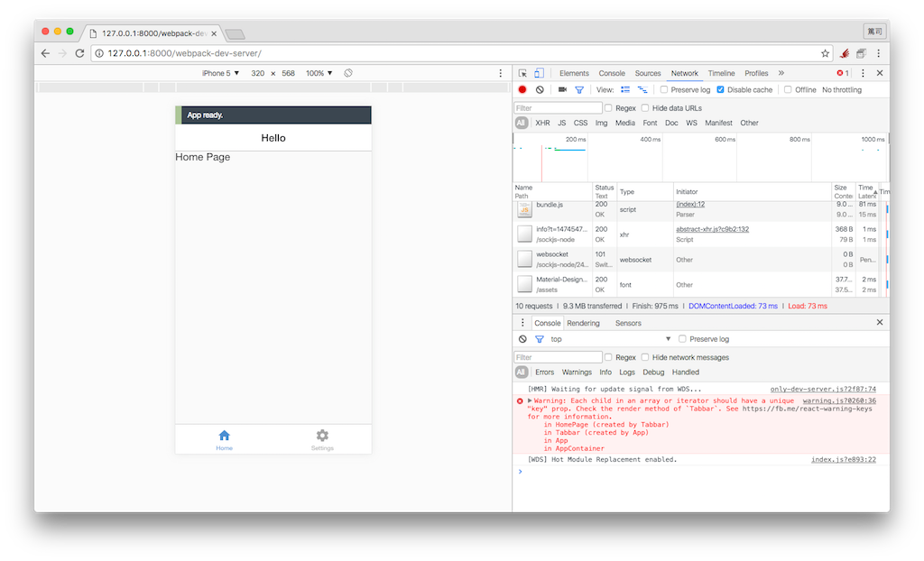The height and width of the screenshot is (561, 924).
Task: Toggle device toolbar mode
Action: click(541, 73)
